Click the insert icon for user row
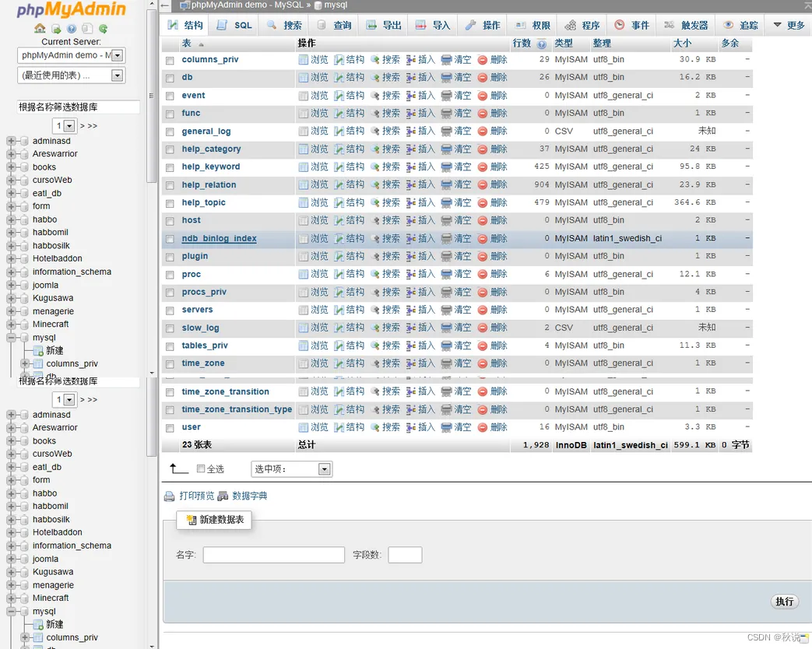This screenshot has height=649, width=812. [x=410, y=427]
